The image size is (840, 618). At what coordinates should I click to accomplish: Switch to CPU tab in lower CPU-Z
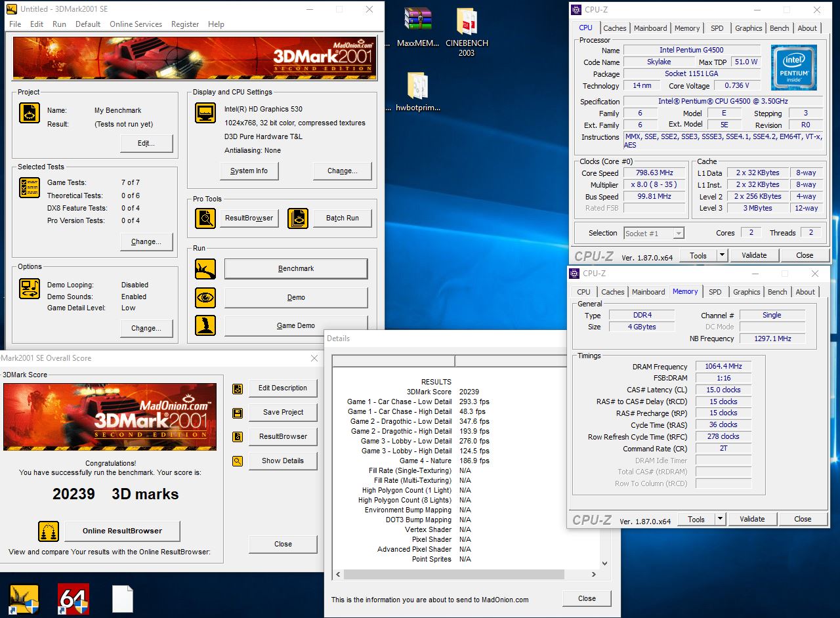point(583,292)
